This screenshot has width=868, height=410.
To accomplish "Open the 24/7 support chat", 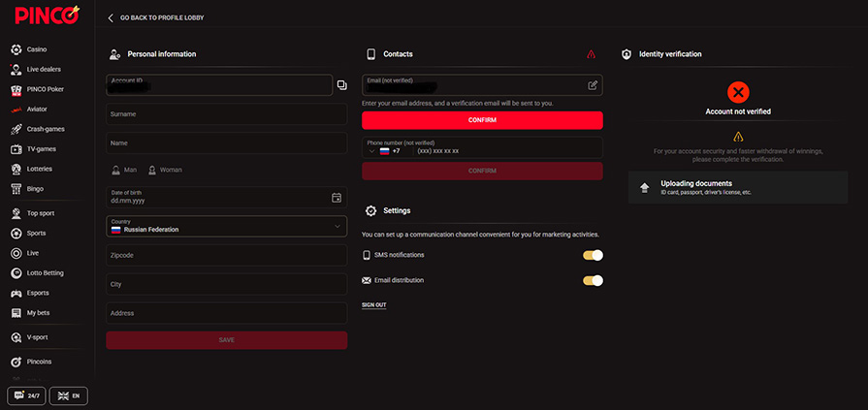I will 26,396.
